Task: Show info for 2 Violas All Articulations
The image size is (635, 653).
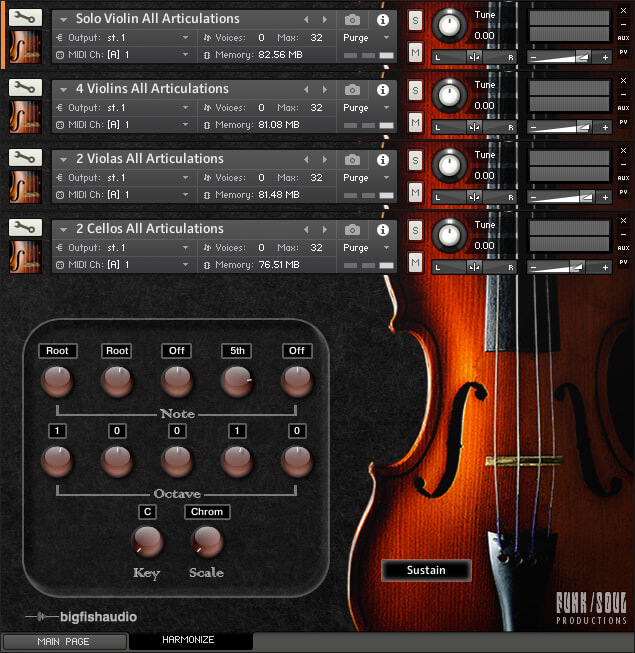Action: click(383, 160)
